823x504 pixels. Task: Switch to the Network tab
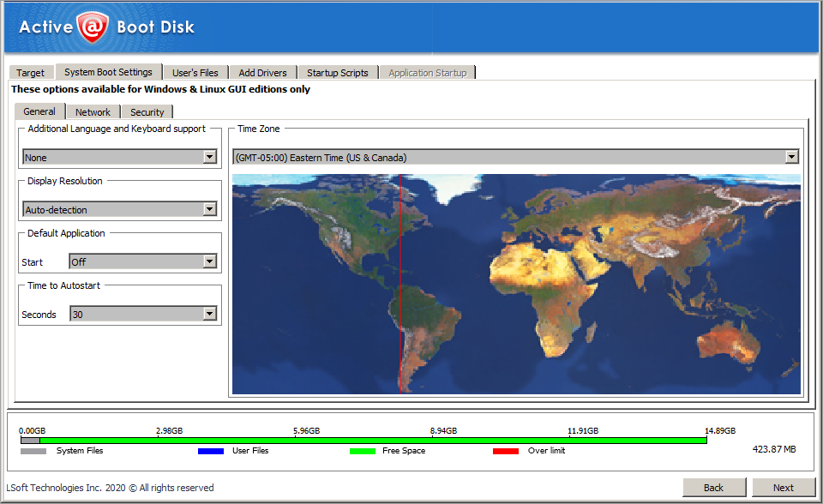click(93, 111)
